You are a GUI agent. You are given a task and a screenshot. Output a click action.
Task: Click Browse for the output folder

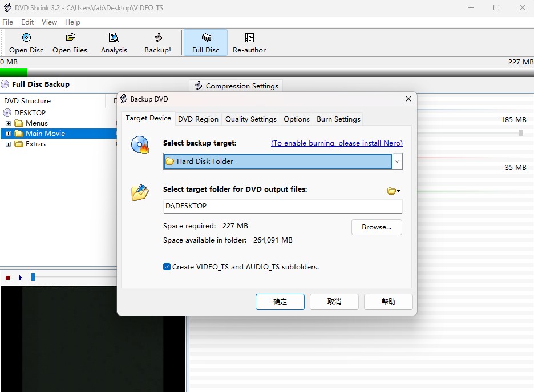tap(376, 227)
